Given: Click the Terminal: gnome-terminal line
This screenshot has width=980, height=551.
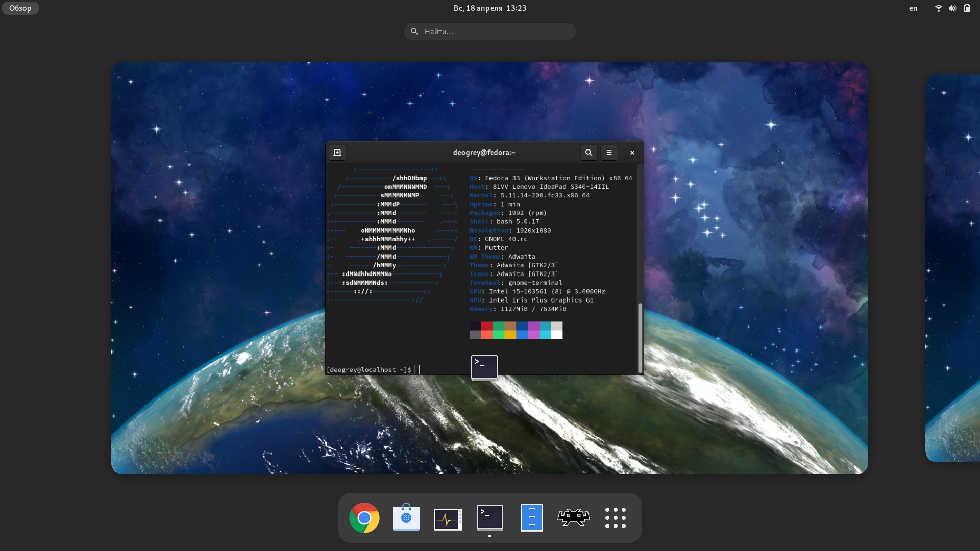Looking at the screenshot, I should click(516, 283).
